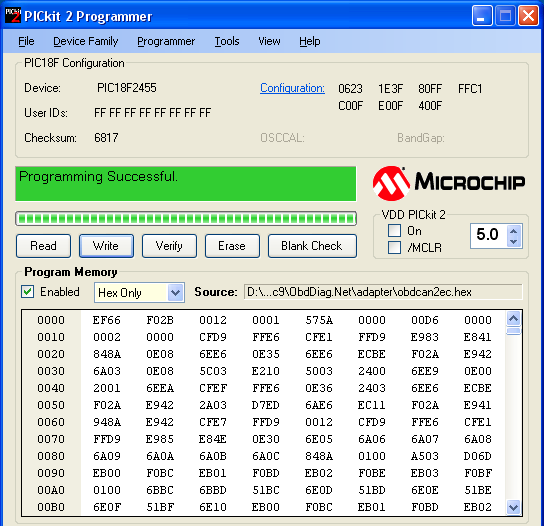This screenshot has width=544, height=526.
Task: Click configuration word 80FF
Action: (430, 89)
